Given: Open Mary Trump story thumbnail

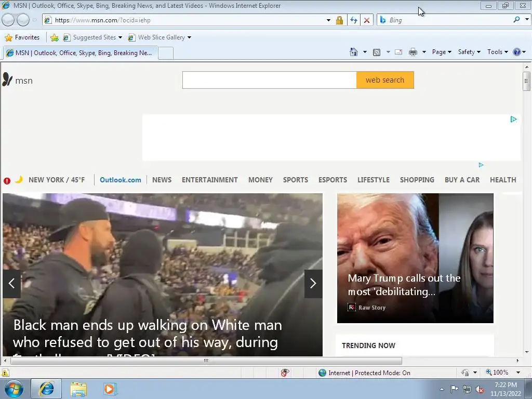Looking at the screenshot, I should pos(415,258).
